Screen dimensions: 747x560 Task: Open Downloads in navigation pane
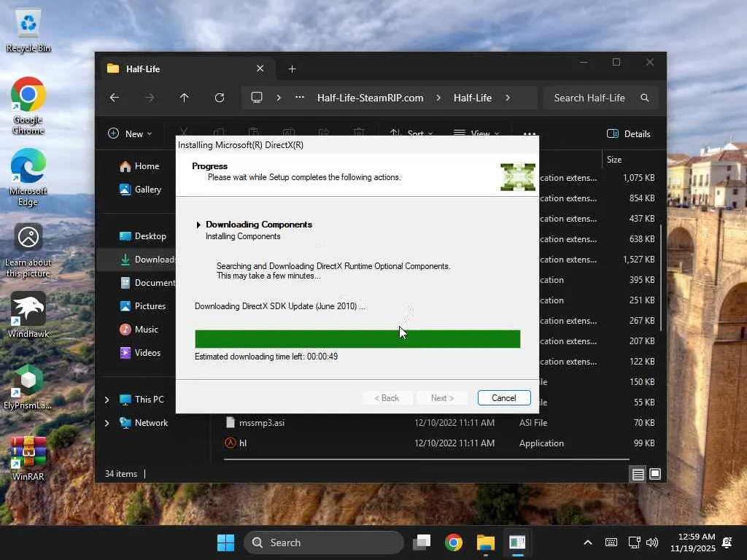147,260
